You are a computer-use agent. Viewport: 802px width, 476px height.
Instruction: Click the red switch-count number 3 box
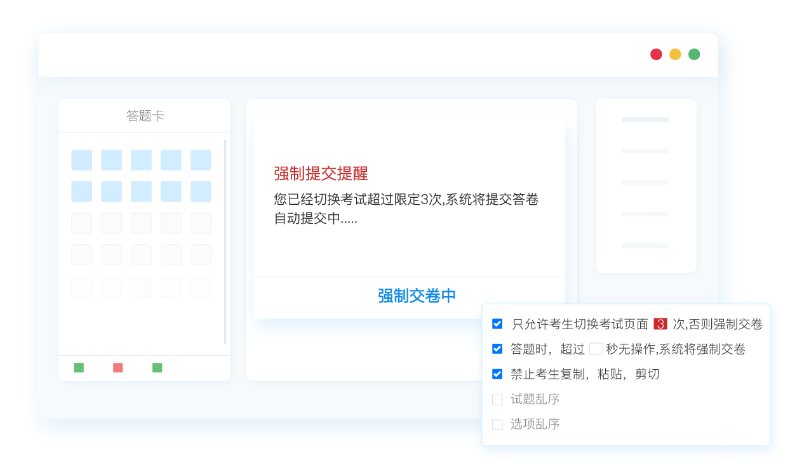pyautogui.click(x=660, y=324)
